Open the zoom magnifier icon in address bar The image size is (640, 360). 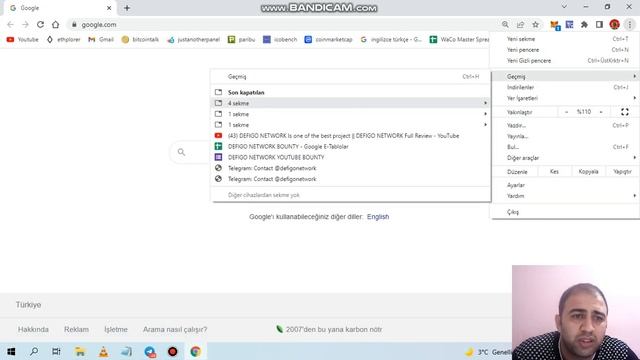(x=505, y=24)
